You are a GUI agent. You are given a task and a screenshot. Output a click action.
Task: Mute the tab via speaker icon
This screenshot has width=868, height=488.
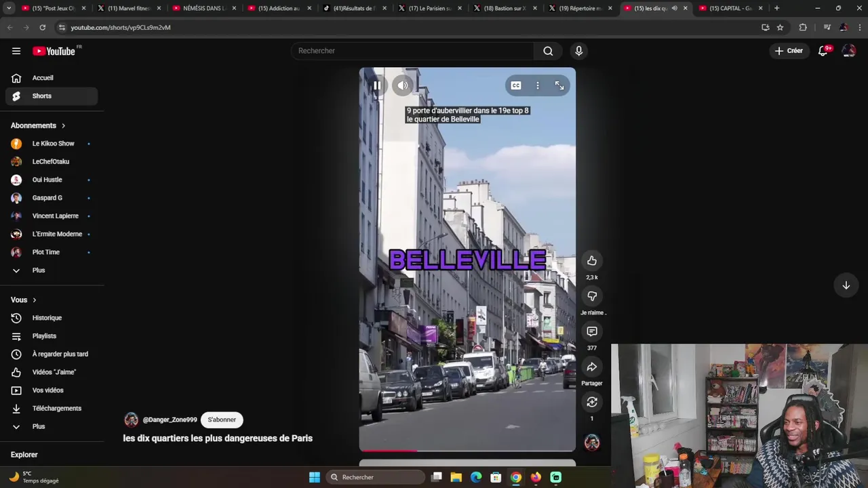click(674, 8)
